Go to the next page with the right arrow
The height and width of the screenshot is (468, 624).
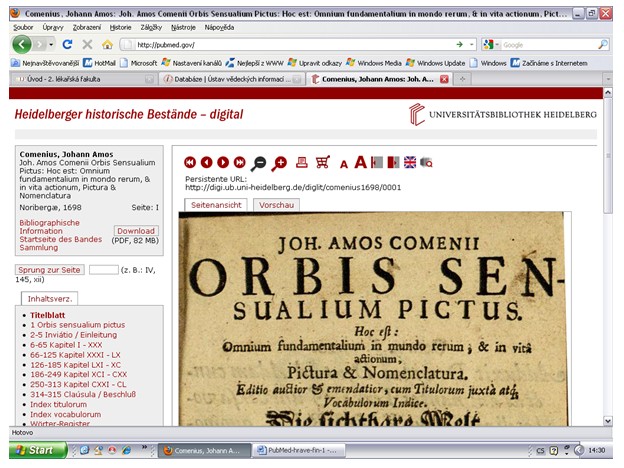click(223, 162)
